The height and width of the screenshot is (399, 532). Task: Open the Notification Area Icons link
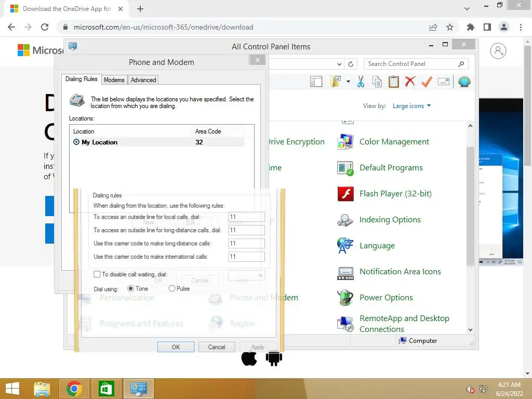coord(400,272)
